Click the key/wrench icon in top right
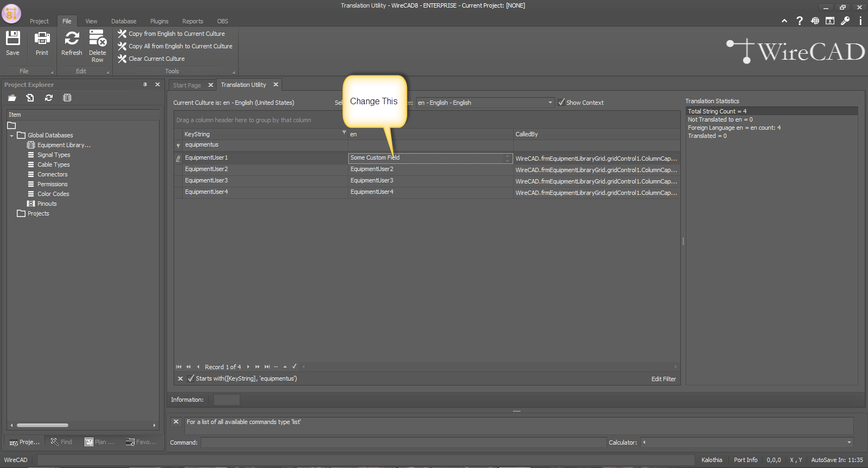Image resolution: width=868 pixels, height=468 pixels. coord(845,21)
